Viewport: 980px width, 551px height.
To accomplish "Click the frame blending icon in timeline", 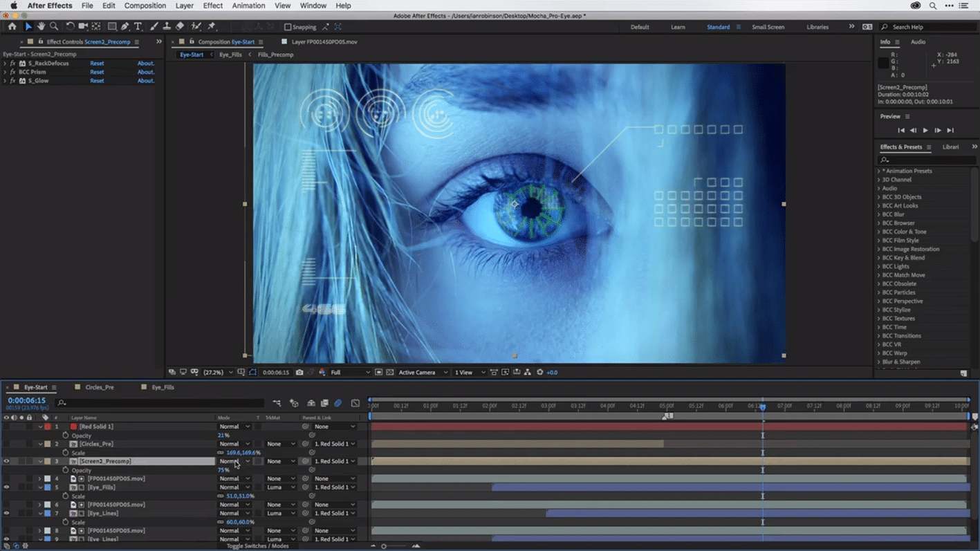I will [324, 403].
